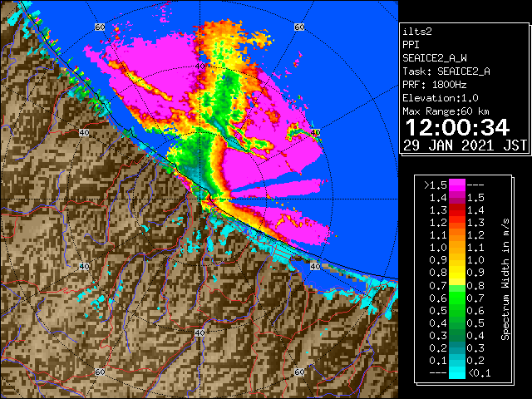Click the 'ilts2' site name text
This screenshot has width=532, height=399.
[417, 32]
